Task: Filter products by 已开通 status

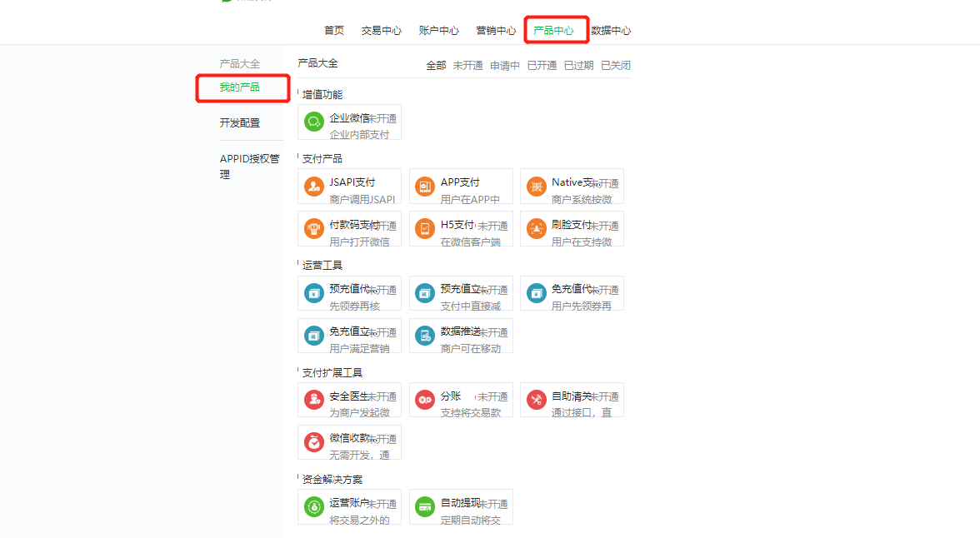Action: tap(542, 65)
